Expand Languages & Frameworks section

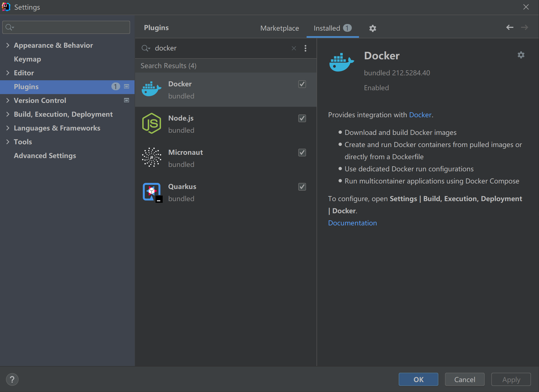(8, 128)
